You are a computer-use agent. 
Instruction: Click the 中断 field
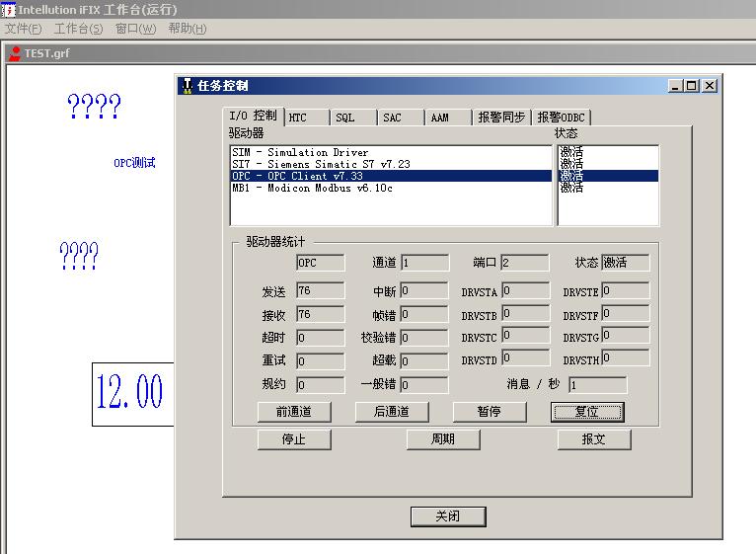(423, 290)
